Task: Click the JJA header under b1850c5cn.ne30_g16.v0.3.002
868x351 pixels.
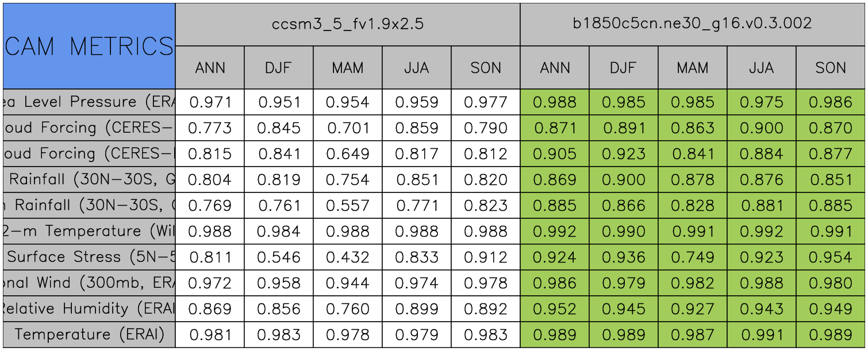Action: 762,68
